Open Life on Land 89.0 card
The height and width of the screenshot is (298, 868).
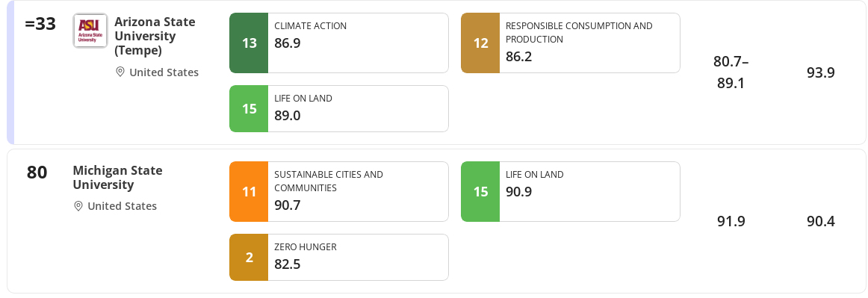(339, 108)
